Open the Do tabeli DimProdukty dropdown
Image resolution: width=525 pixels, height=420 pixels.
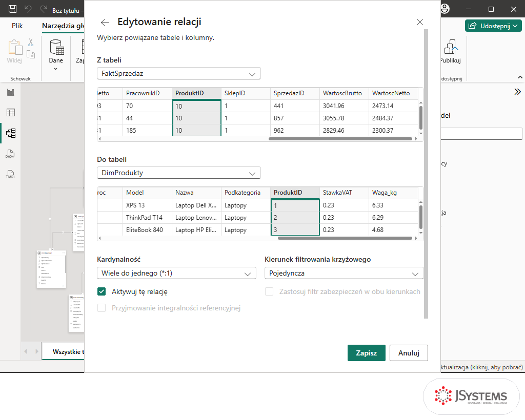(x=179, y=173)
